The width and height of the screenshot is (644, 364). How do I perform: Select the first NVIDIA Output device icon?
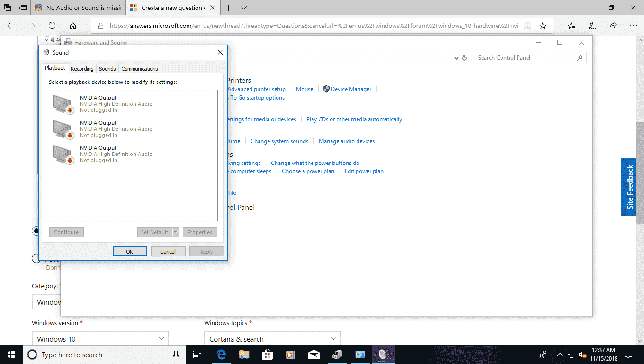point(63,104)
